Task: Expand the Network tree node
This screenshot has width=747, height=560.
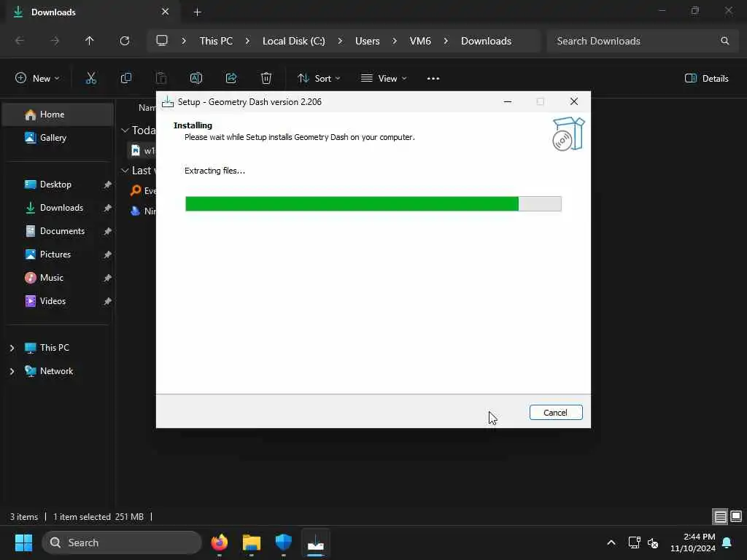Action: (x=12, y=371)
